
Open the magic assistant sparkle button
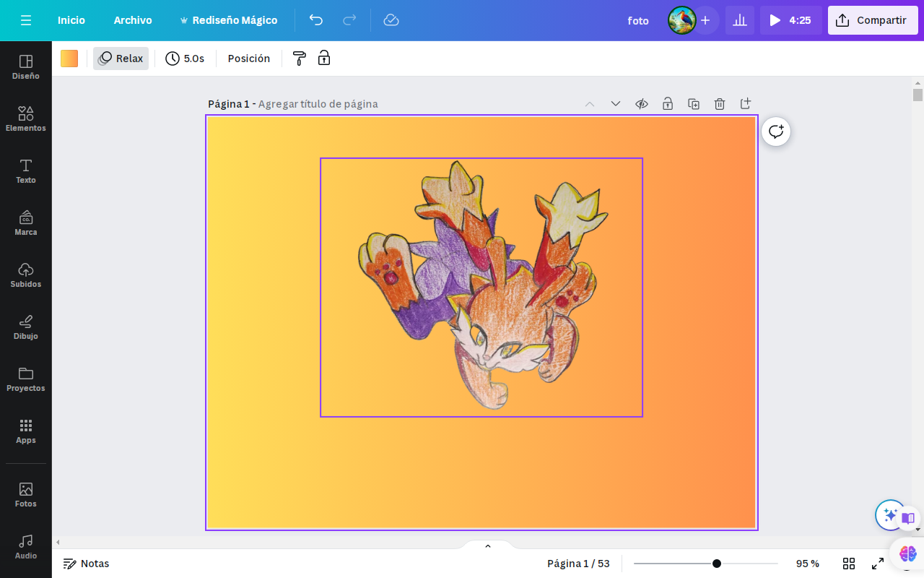890,515
